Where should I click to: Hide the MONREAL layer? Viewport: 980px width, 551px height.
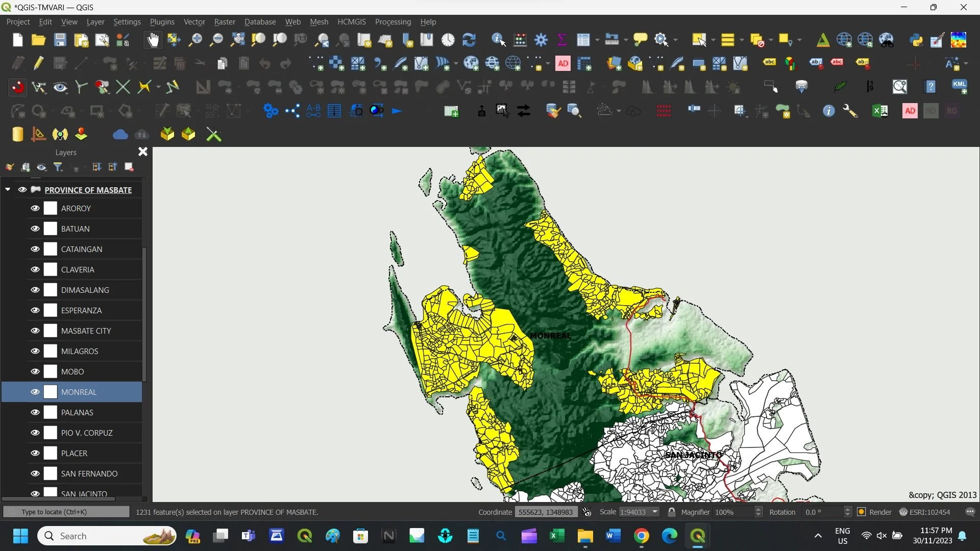(35, 392)
